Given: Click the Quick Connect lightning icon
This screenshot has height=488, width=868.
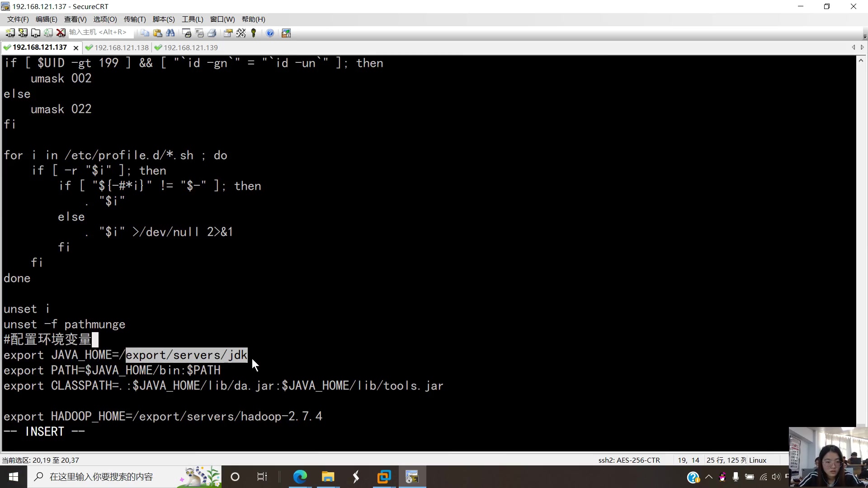Looking at the screenshot, I should click(x=23, y=33).
